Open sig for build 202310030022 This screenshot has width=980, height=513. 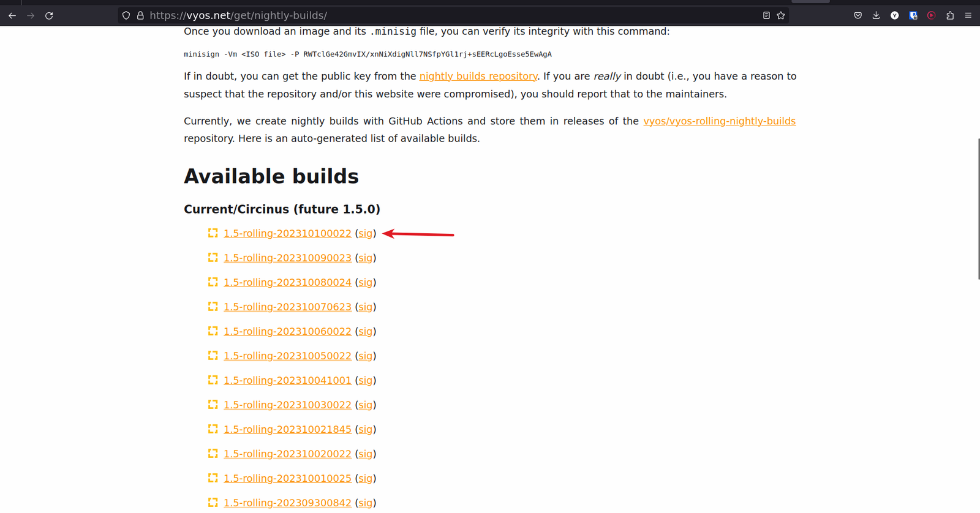(366, 405)
